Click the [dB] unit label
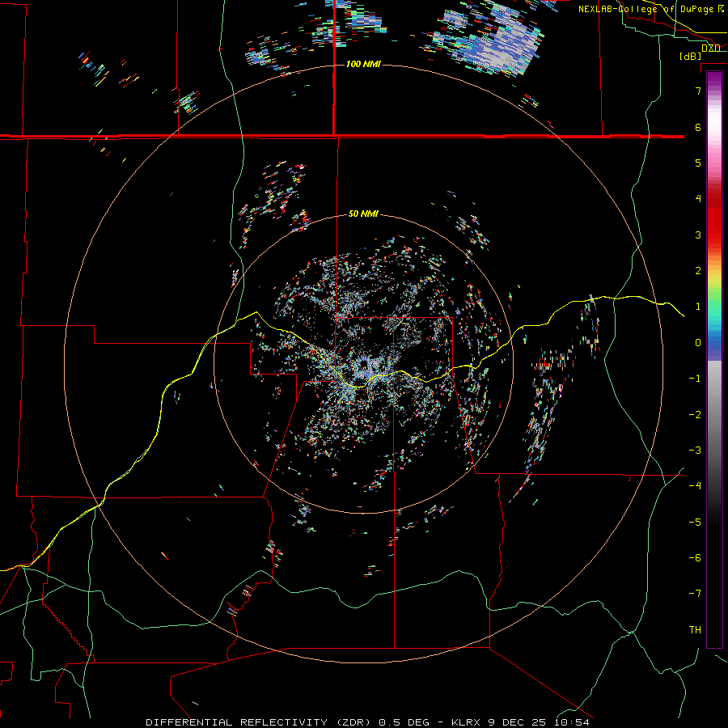The height and width of the screenshot is (728, 728). pyautogui.click(x=691, y=56)
